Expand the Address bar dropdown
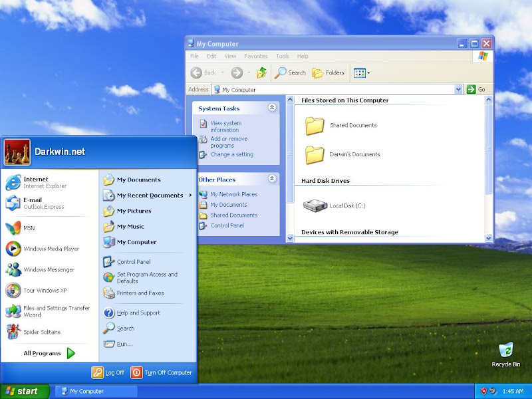This screenshot has height=399, width=532. pyautogui.click(x=458, y=89)
